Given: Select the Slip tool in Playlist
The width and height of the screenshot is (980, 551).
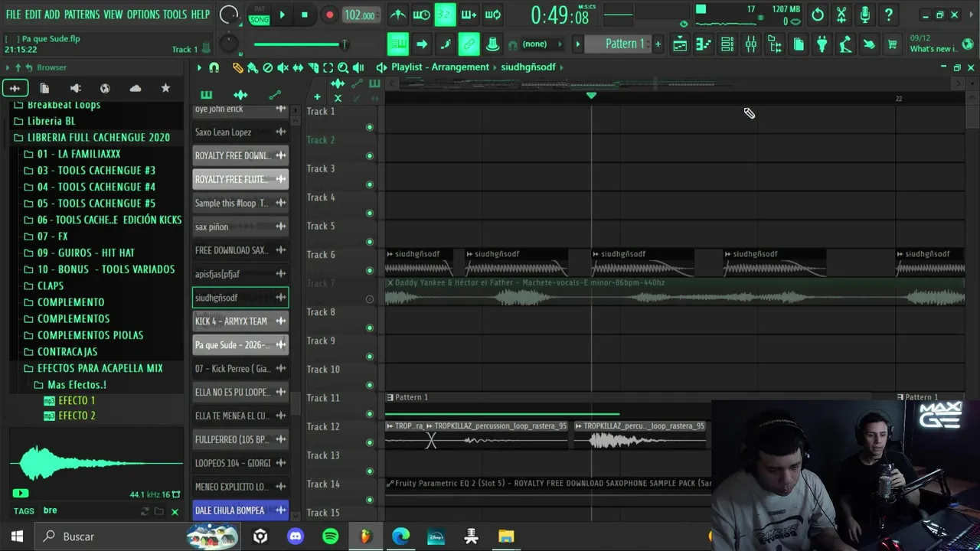Looking at the screenshot, I should [x=298, y=67].
